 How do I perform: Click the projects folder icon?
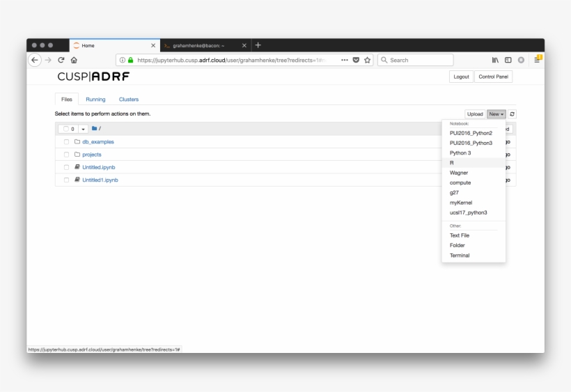point(77,155)
